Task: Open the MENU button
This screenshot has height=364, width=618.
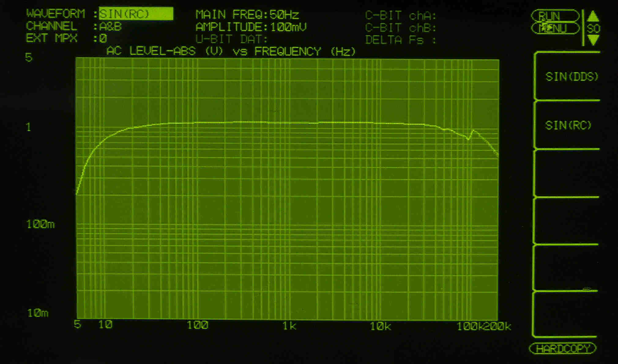Action: (555, 29)
